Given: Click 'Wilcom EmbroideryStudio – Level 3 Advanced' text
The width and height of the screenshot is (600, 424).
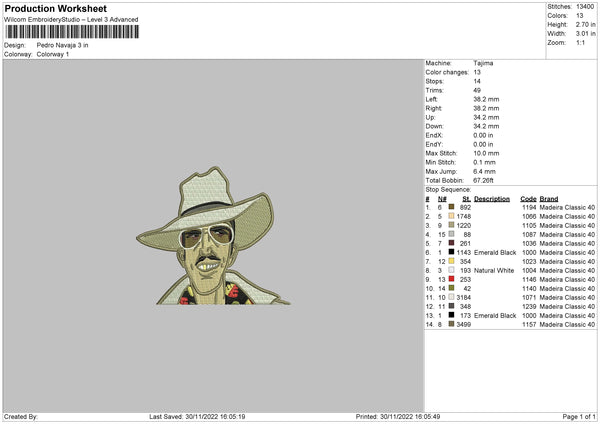Looking at the screenshot, I should pyautogui.click(x=71, y=20).
